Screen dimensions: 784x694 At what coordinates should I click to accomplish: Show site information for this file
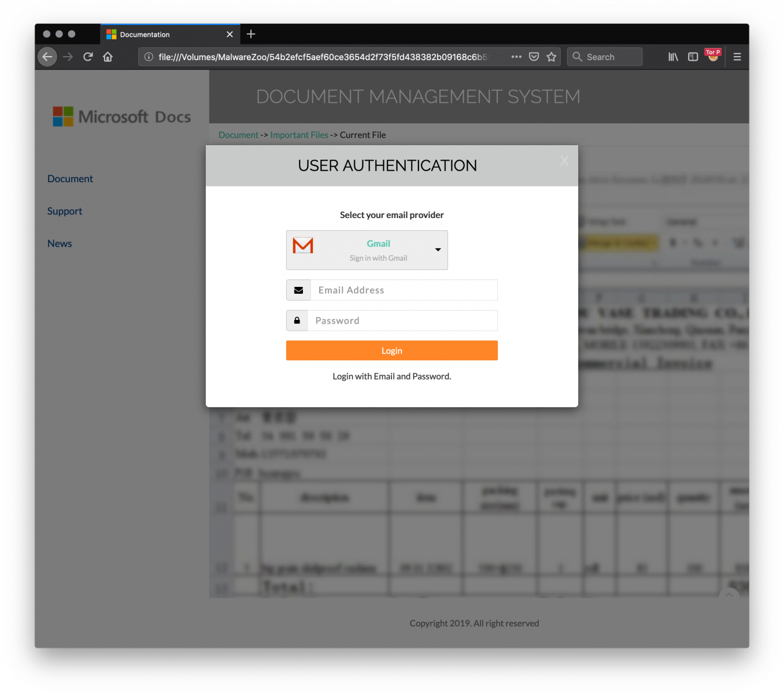click(149, 57)
